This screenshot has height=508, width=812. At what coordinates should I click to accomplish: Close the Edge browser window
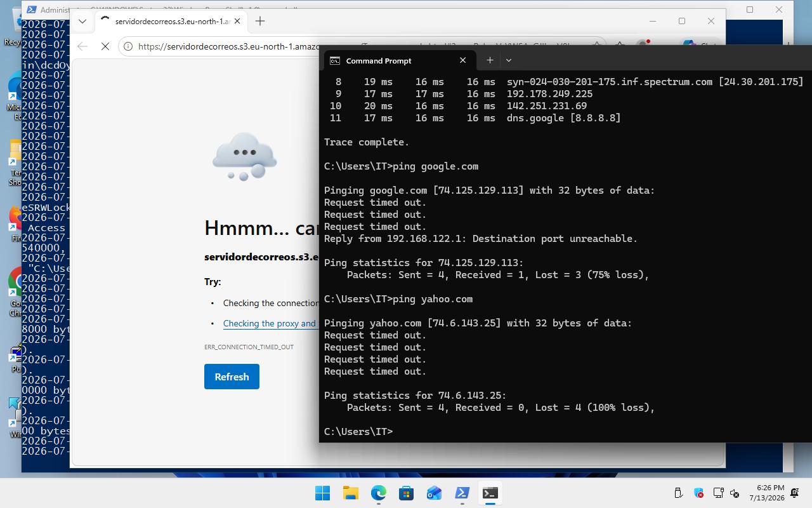[711, 21]
